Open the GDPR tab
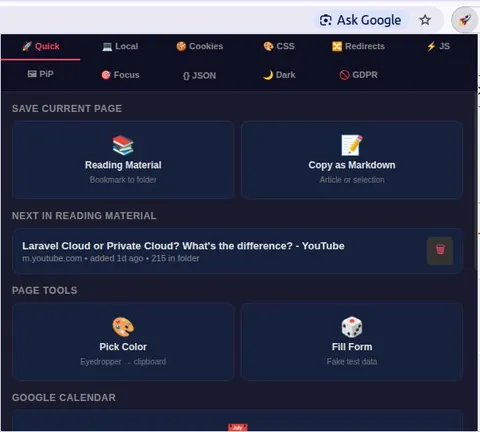The width and height of the screenshot is (480, 432). tap(358, 75)
